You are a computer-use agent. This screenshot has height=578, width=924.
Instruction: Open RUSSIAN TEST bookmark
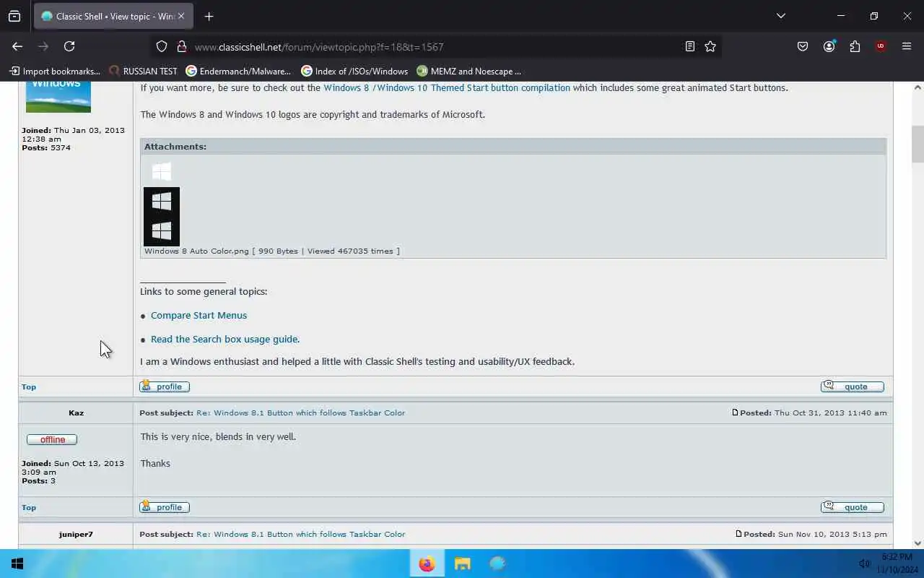tap(143, 71)
